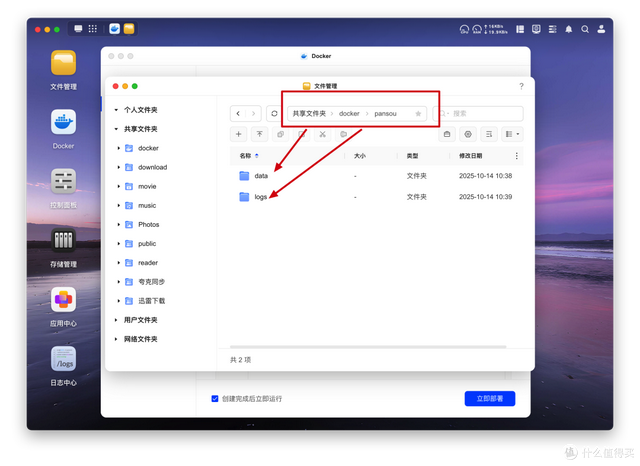Expand the download folder in sidebar
640x466 pixels.
tap(119, 167)
